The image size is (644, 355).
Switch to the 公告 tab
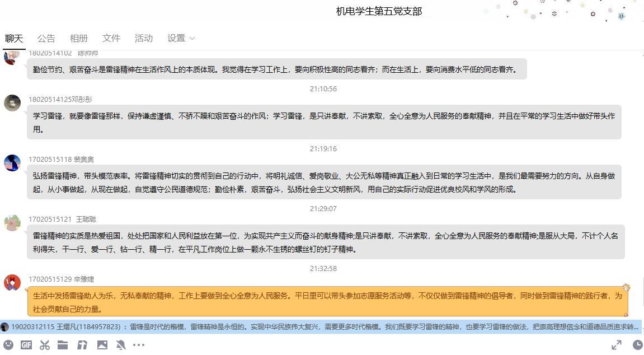46,39
